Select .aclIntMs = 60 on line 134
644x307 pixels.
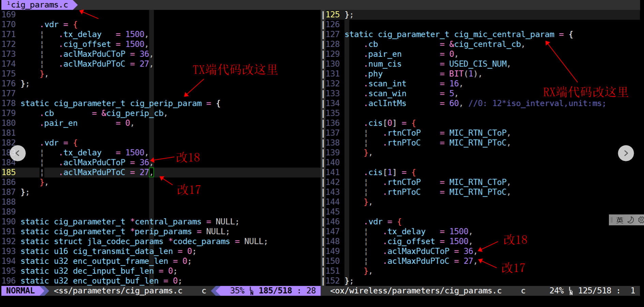pos(412,103)
